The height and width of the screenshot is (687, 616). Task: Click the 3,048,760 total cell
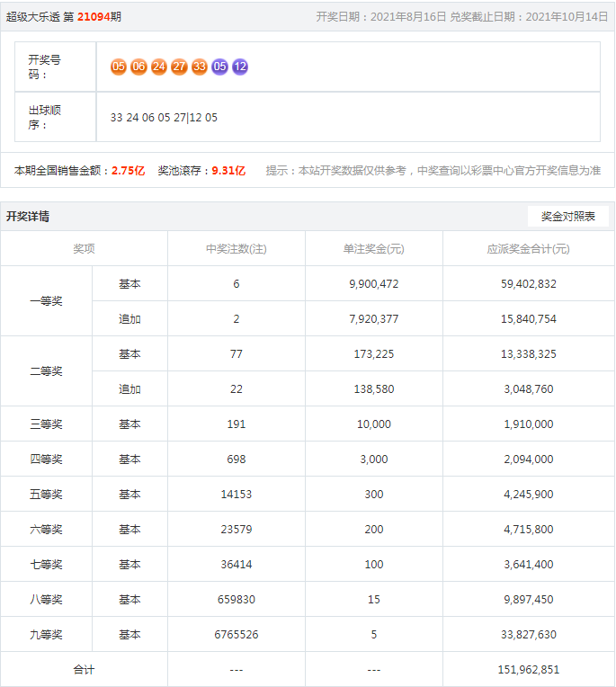pyautogui.click(x=529, y=389)
